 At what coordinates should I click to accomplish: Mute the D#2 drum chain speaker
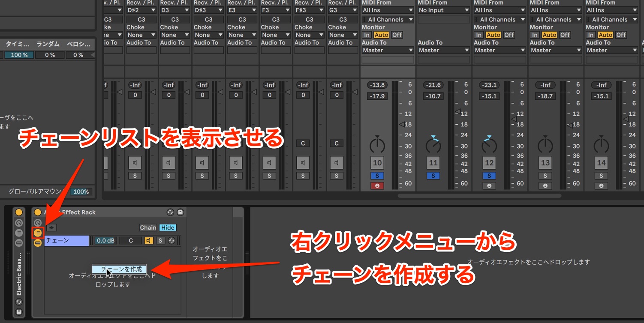(x=135, y=163)
